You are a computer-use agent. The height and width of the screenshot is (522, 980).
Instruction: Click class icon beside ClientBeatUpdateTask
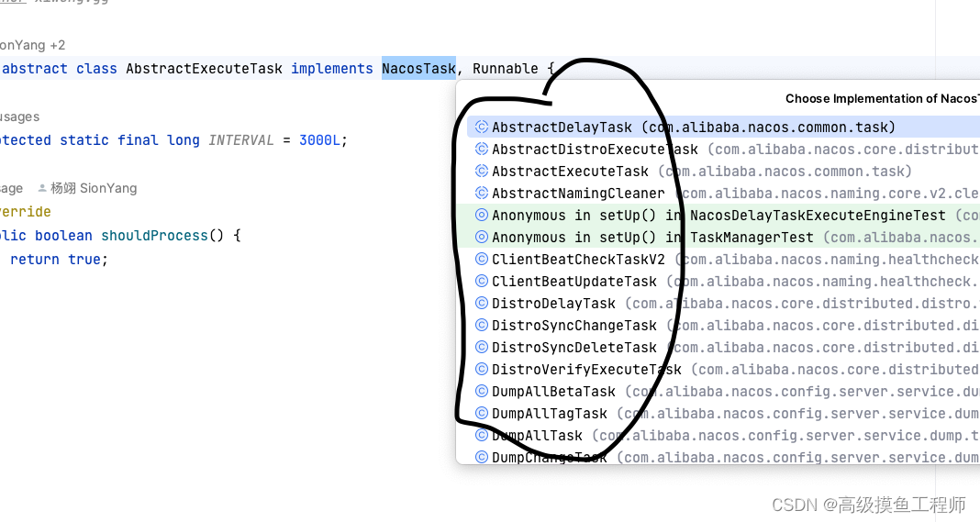click(x=481, y=282)
